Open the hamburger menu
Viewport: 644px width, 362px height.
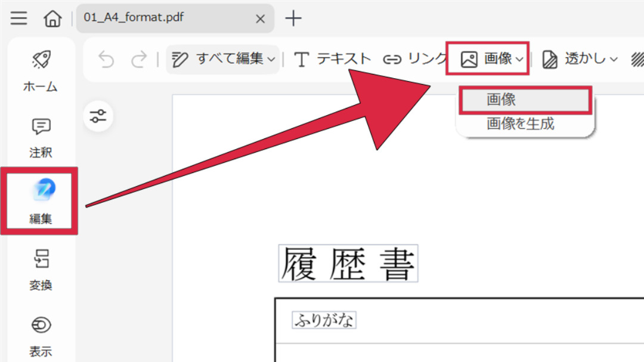coord(18,18)
